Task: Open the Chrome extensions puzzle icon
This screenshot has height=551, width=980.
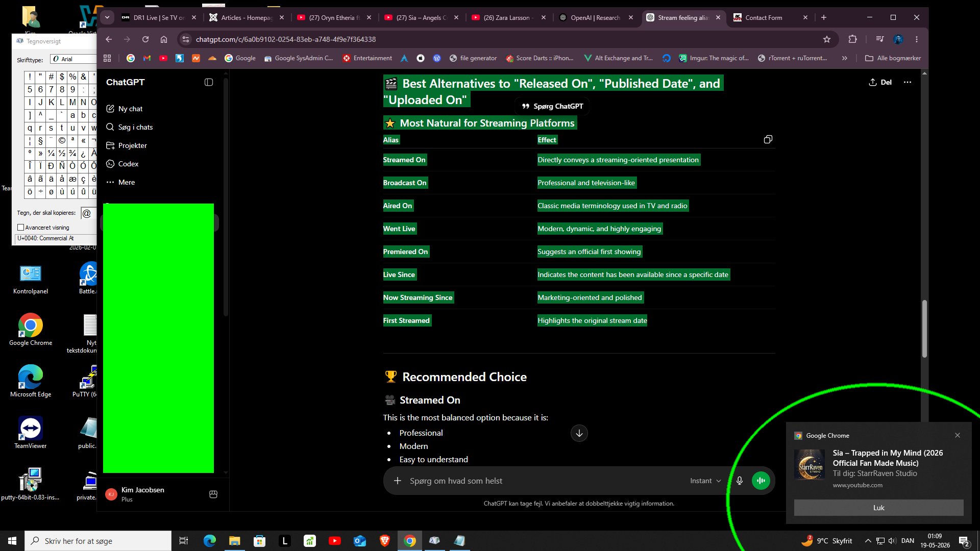Action: [852, 39]
